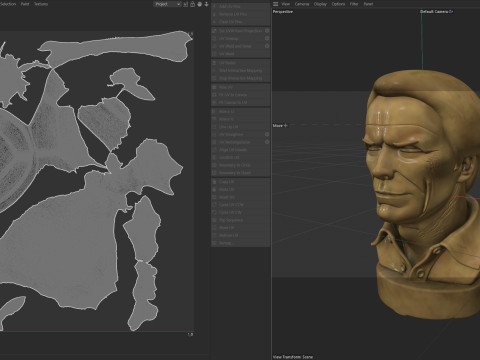Open the viewport View menu
This screenshot has width=480, height=360.
pos(286,4)
